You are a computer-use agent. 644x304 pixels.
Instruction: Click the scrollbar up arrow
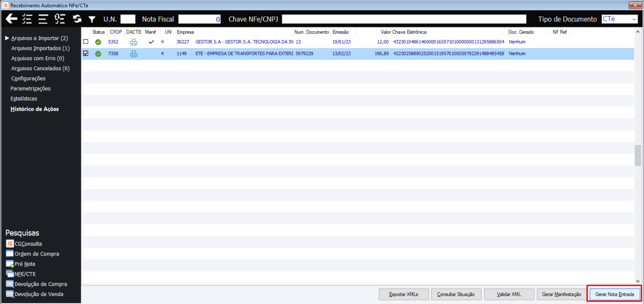[x=638, y=32]
